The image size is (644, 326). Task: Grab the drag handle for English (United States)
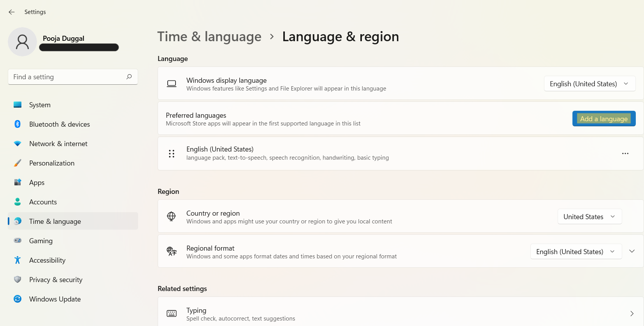tap(172, 153)
